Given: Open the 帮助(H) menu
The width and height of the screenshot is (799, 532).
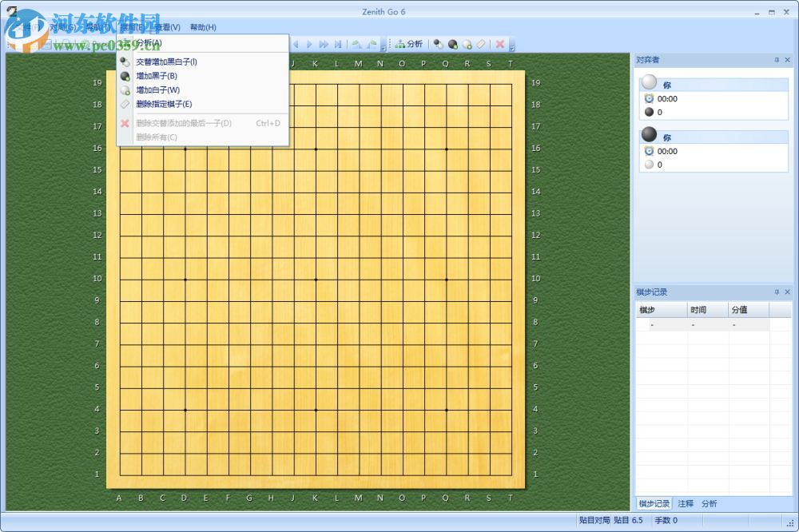Looking at the screenshot, I should point(201,26).
